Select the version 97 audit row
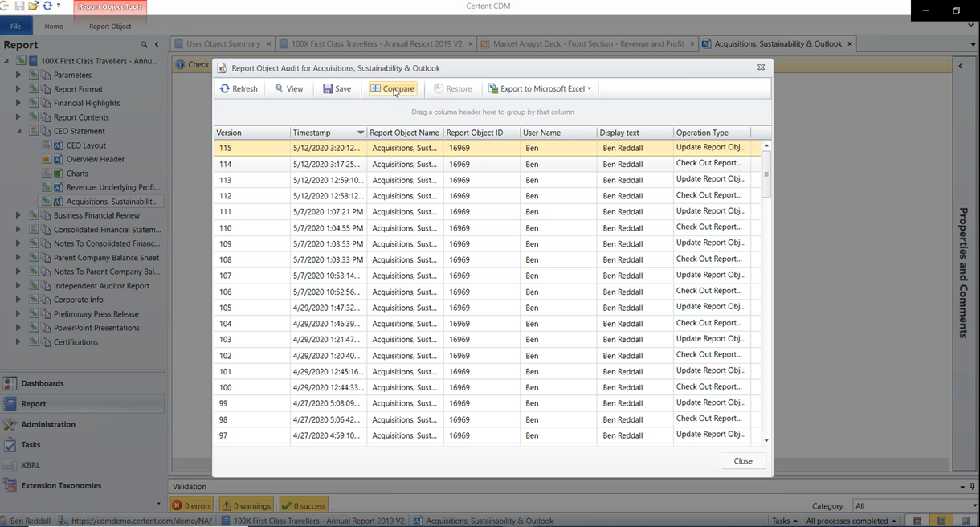 coord(487,435)
